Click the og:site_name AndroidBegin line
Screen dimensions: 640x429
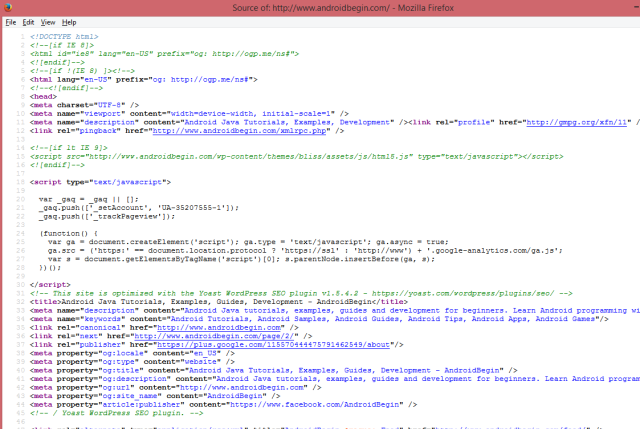click(x=155, y=396)
